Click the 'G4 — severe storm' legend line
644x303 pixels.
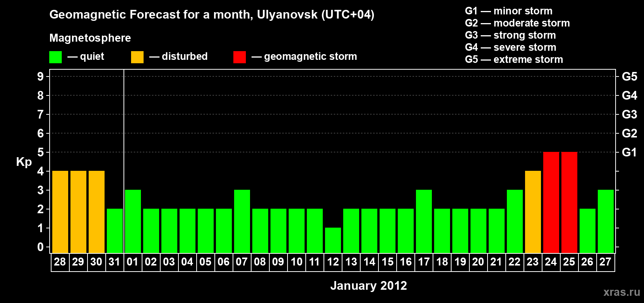tap(510, 47)
